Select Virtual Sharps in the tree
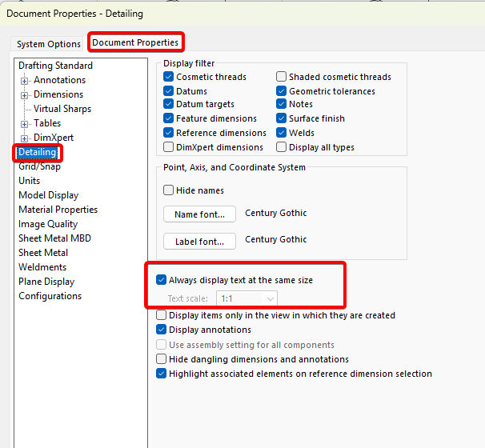The width and height of the screenshot is (485, 448). pyautogui.click(x=62, y=109)
